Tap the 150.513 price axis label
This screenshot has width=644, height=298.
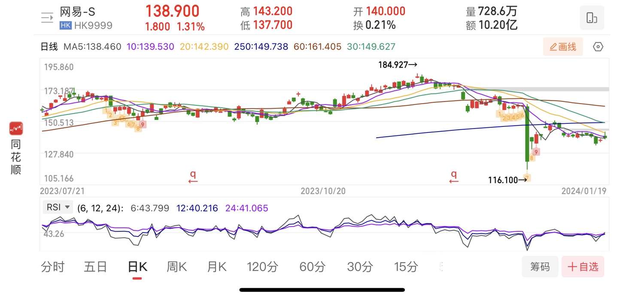[x=59, y=123]
